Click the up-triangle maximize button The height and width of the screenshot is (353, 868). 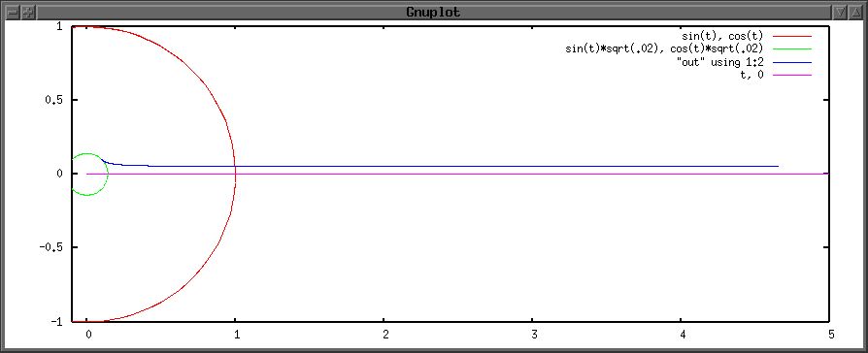click(855, 12)
